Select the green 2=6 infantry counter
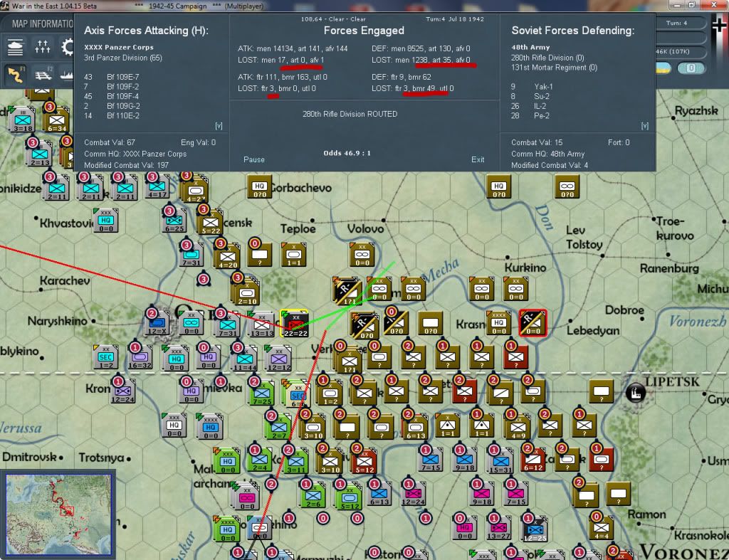The height and width of the screenshot is (560, 729). tap(313, 495)
